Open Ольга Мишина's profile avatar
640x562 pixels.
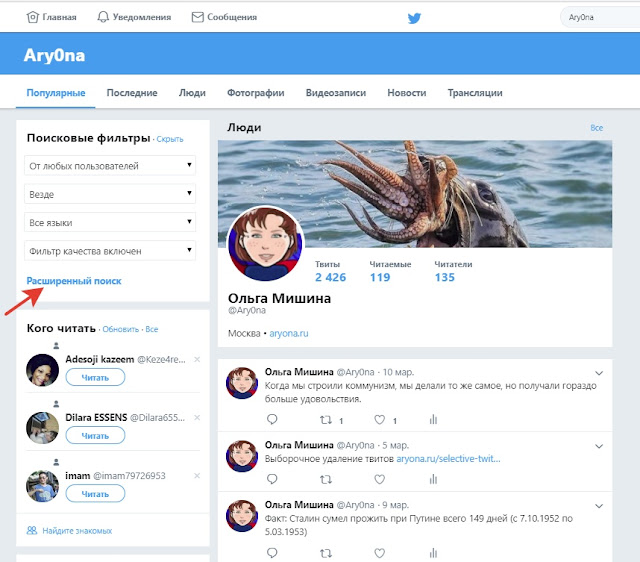[265, 244]
